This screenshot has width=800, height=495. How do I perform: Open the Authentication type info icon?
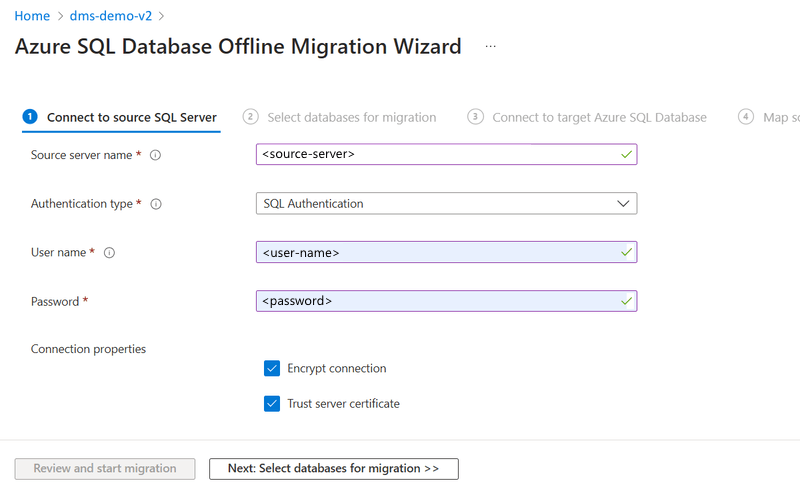click(x=156, y=204)
